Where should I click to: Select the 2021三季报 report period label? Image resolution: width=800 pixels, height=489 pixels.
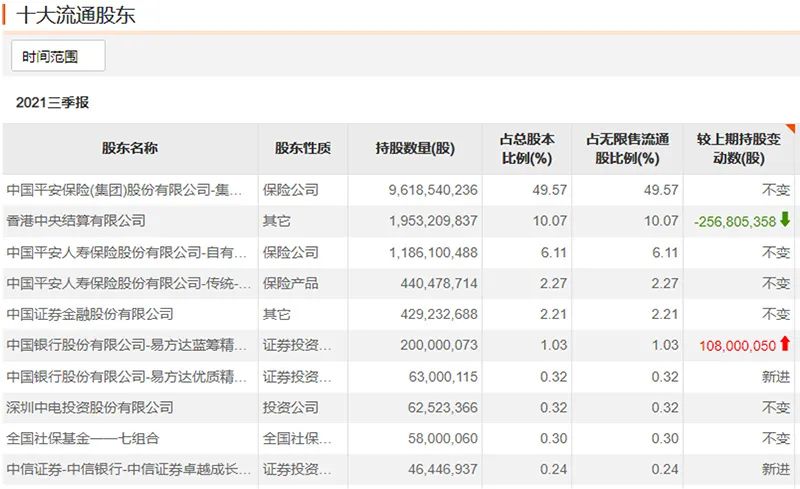52,102
